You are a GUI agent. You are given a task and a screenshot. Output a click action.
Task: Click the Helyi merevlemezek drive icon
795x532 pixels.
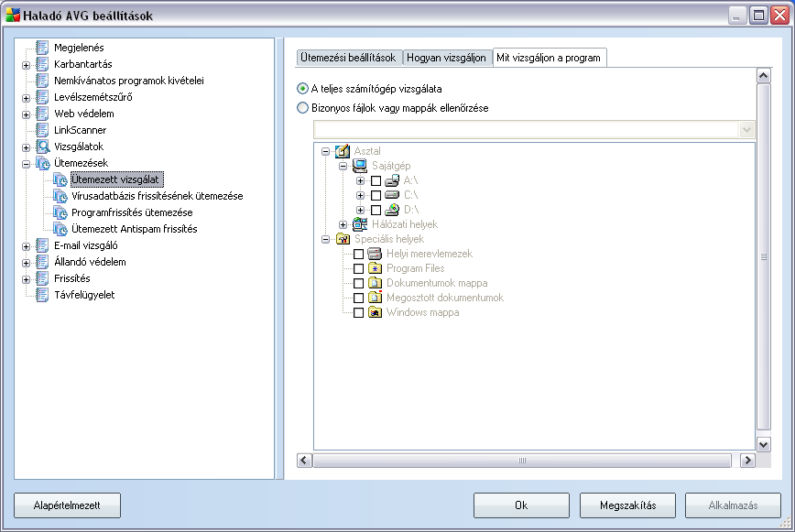pyautogui.click(x=375, y=254)
